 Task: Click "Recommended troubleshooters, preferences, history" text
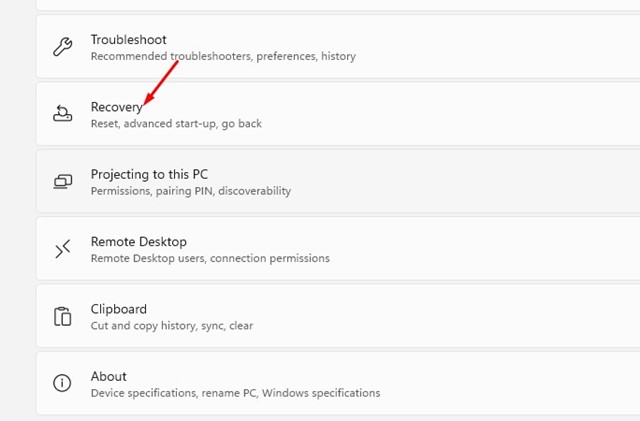222,56
